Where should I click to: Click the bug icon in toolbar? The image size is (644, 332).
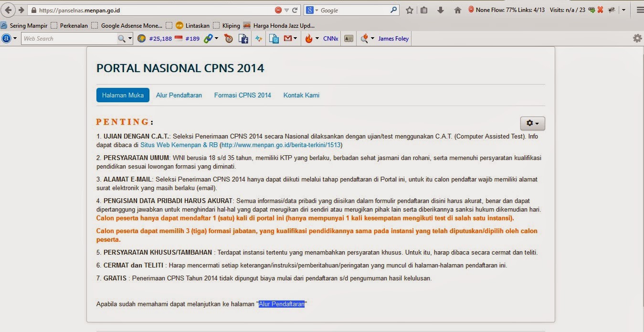coord(611,10)
